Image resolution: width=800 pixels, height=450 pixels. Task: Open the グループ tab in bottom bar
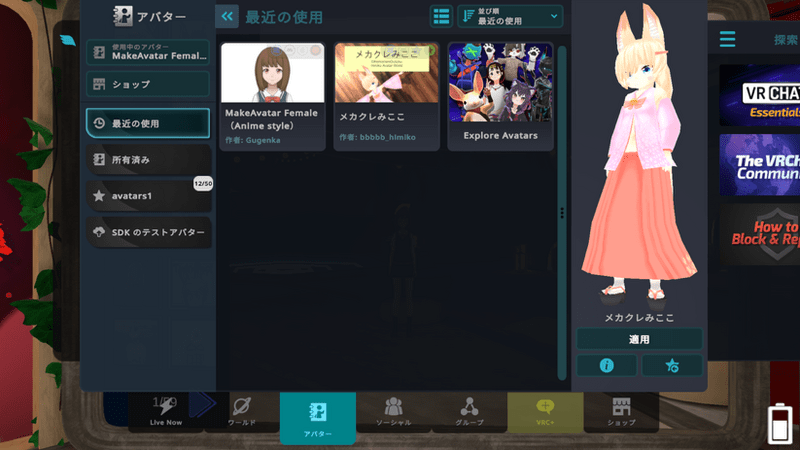point(469,412)
